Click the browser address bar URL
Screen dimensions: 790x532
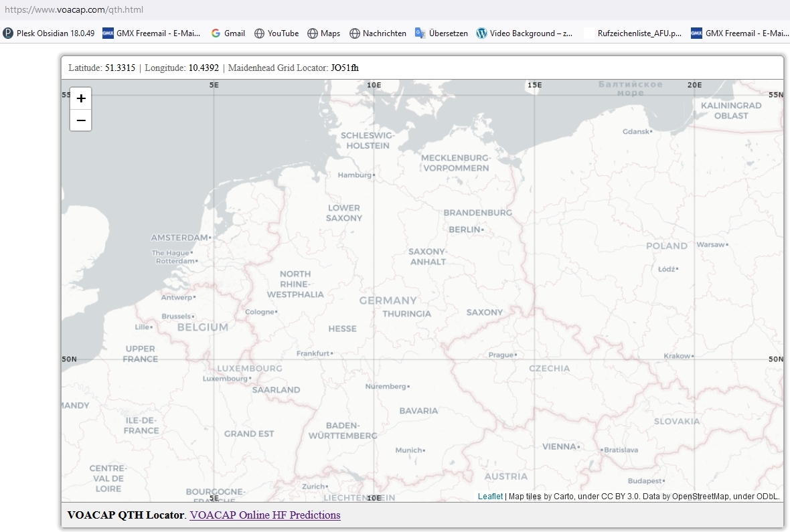[x=74, y=10]
